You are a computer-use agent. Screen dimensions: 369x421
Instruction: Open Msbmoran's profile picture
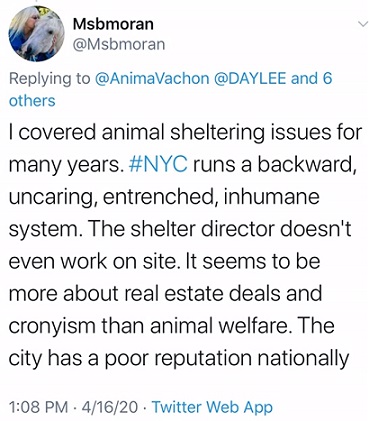[x=37, y=34]
